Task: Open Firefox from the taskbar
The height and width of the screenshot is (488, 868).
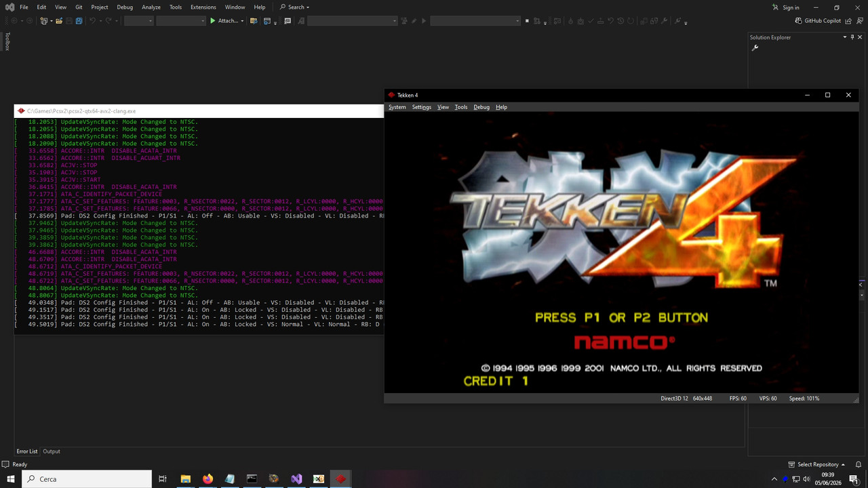Action: [x=208, y=479]
